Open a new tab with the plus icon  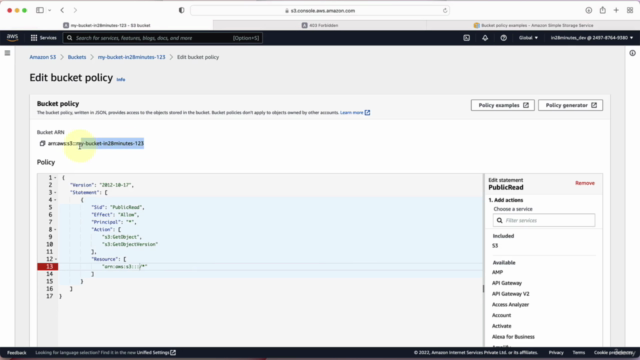point(616,10)
